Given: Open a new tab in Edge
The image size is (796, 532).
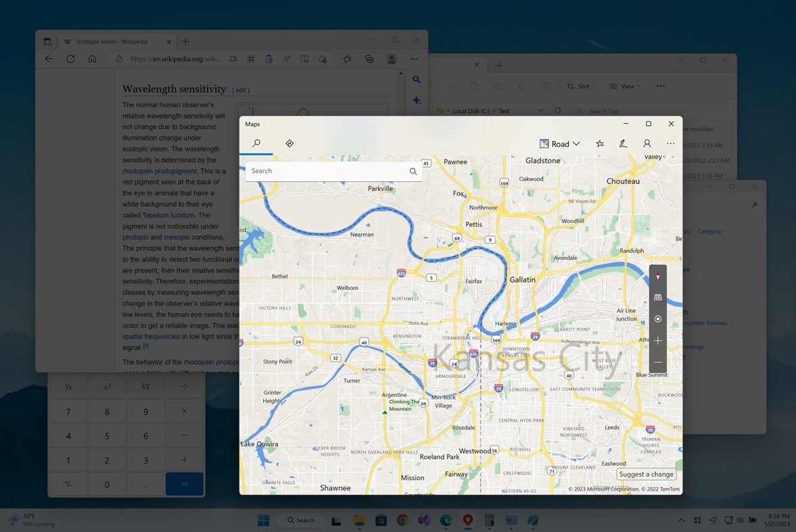Looking at the screenshot, I should point(185,42).
